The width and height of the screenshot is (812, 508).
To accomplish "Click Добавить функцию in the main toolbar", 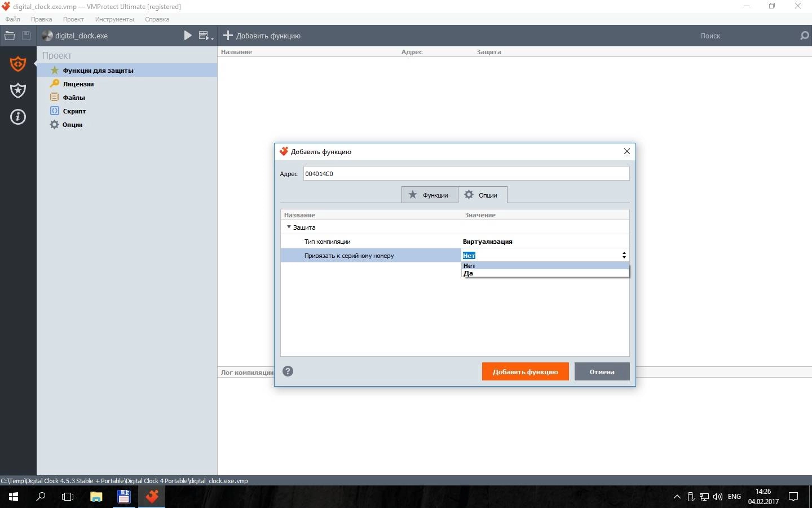I will (262, 36).
